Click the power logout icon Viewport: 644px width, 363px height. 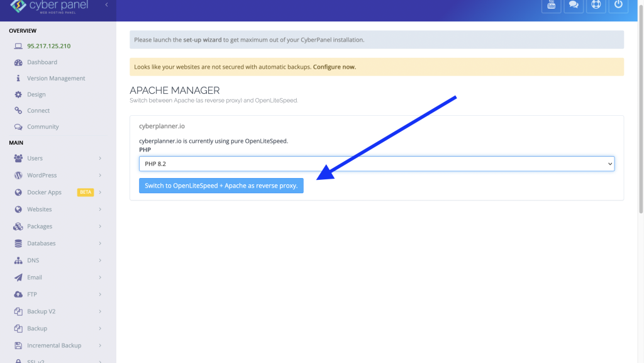point(618,5)
